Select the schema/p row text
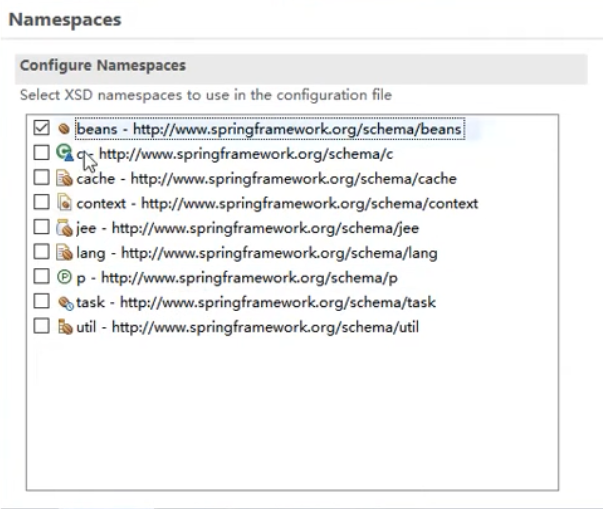The image size is (603, 509). coord(237,278)
